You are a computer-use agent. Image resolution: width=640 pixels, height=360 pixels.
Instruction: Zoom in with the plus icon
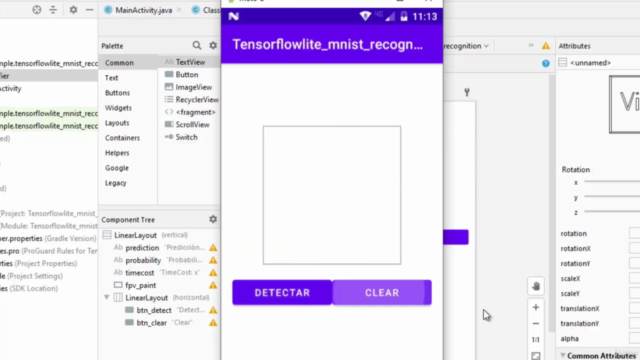click(x=536, y=307)
